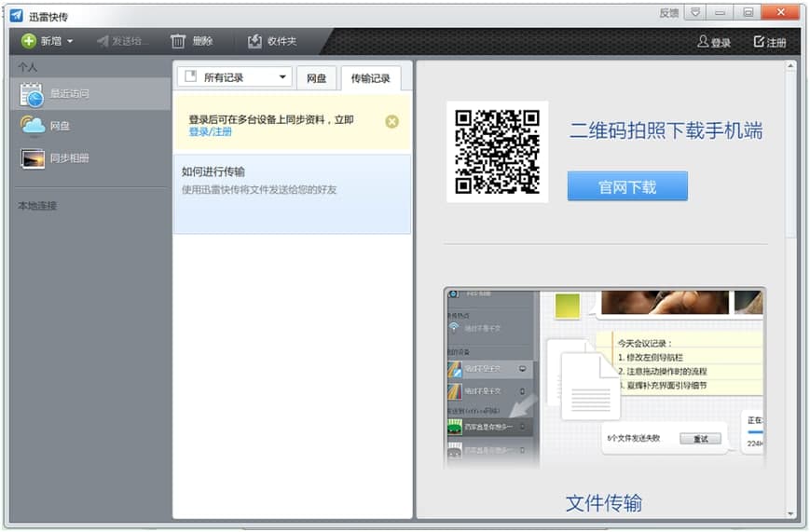The image size is (810, 532).
Task: Click the file transfer preview screenshot
Action: pyautogui.click(x=604, y=378)
